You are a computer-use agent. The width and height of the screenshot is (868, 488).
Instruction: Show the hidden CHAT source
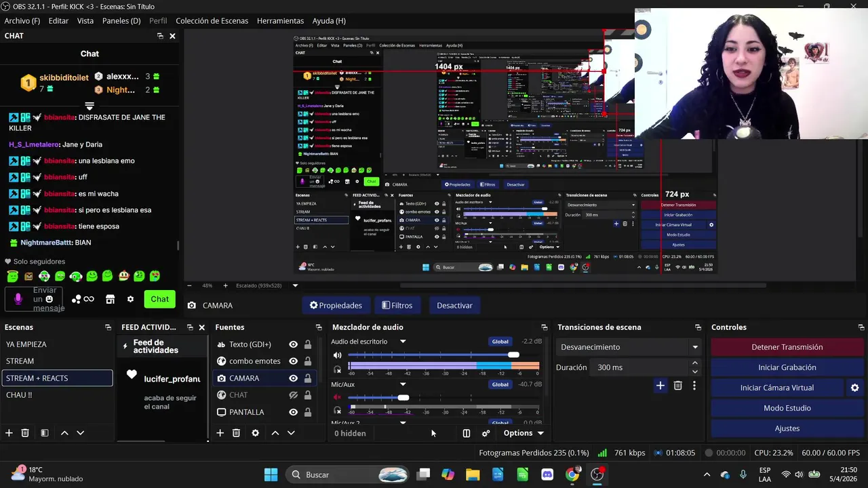pos(293,395)
